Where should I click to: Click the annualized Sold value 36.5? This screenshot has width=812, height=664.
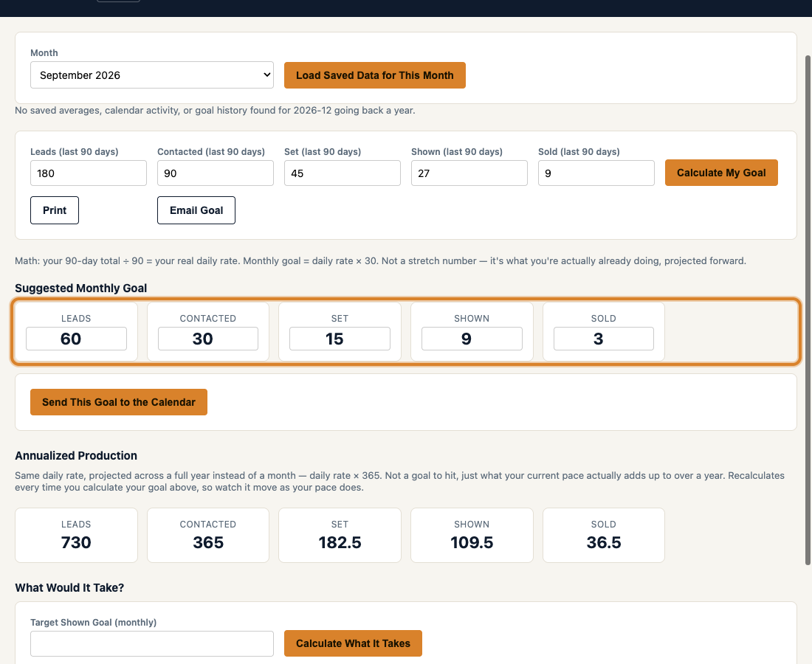tap(604, 542)
